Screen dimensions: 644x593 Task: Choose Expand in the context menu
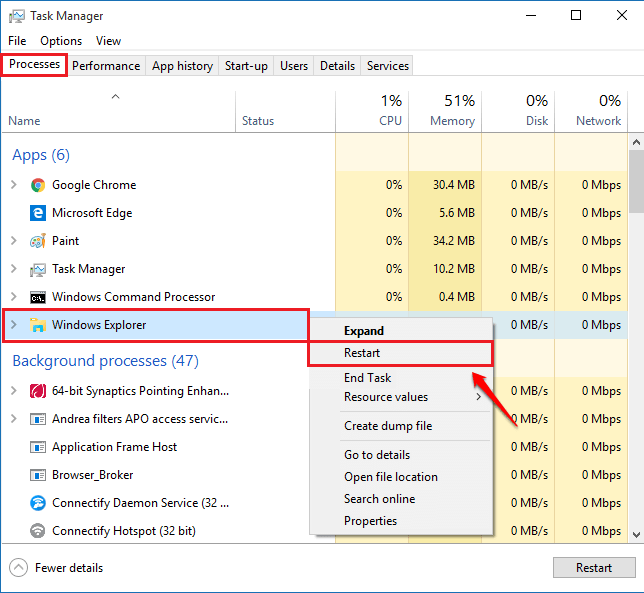tap(401, 331)
